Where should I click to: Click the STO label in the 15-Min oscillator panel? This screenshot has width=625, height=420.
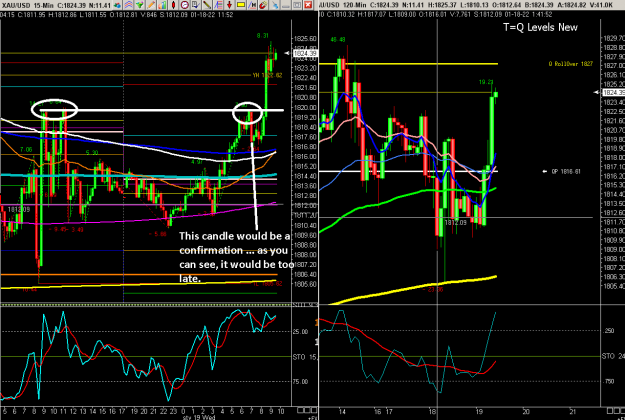click(x=299, y=357)
